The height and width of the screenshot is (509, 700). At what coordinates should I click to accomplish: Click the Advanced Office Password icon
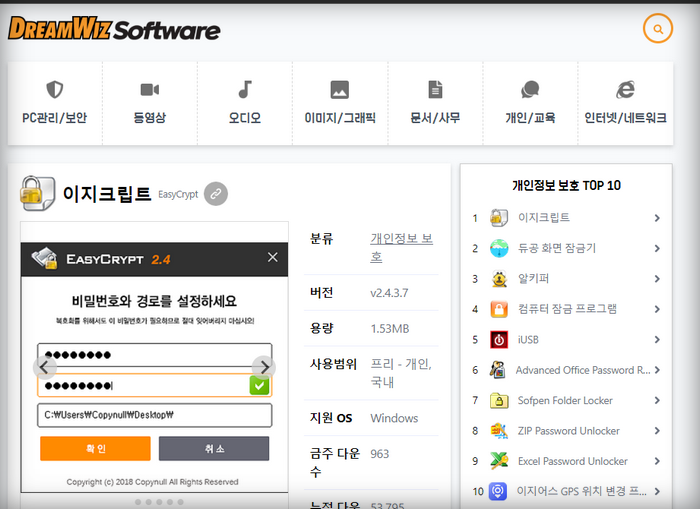click(498, 370)
